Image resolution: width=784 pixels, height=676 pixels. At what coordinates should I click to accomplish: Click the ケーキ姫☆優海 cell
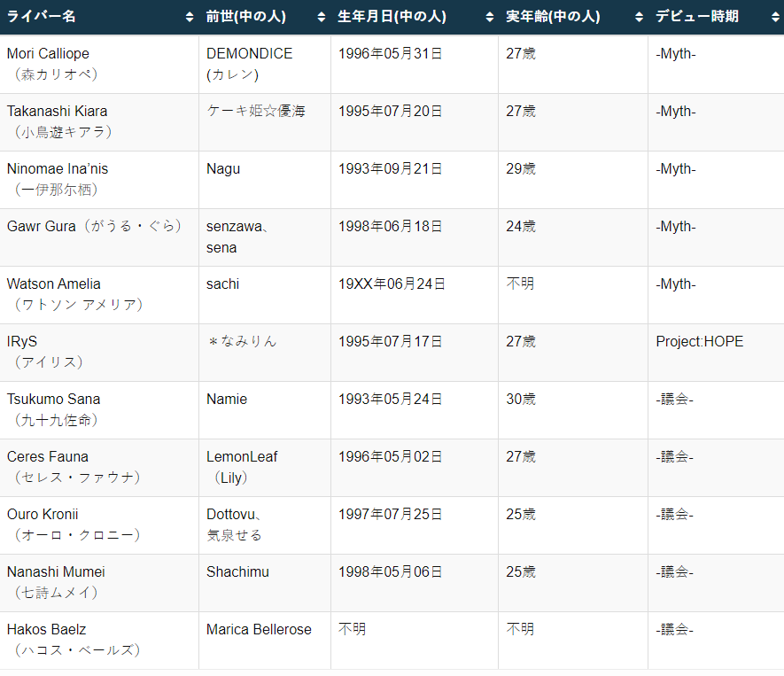point(265,121)
